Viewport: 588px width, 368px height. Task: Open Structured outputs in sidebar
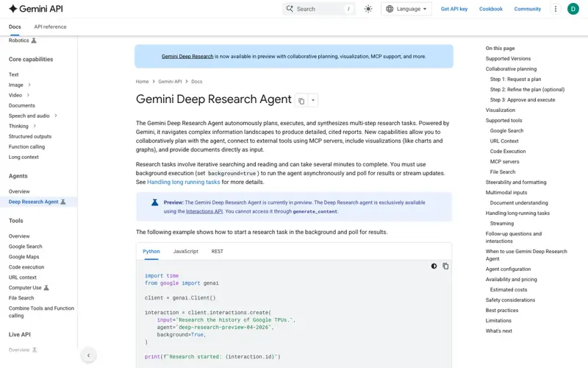click(30, 136)
